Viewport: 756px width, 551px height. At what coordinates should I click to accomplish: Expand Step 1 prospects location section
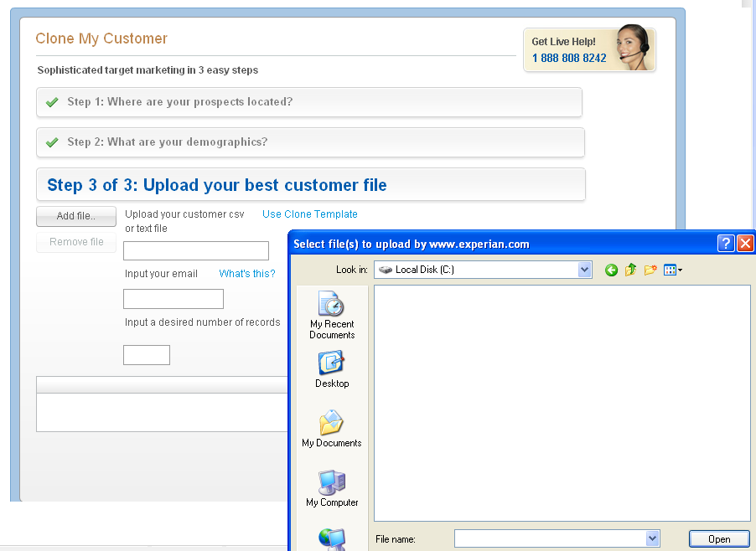308,102
